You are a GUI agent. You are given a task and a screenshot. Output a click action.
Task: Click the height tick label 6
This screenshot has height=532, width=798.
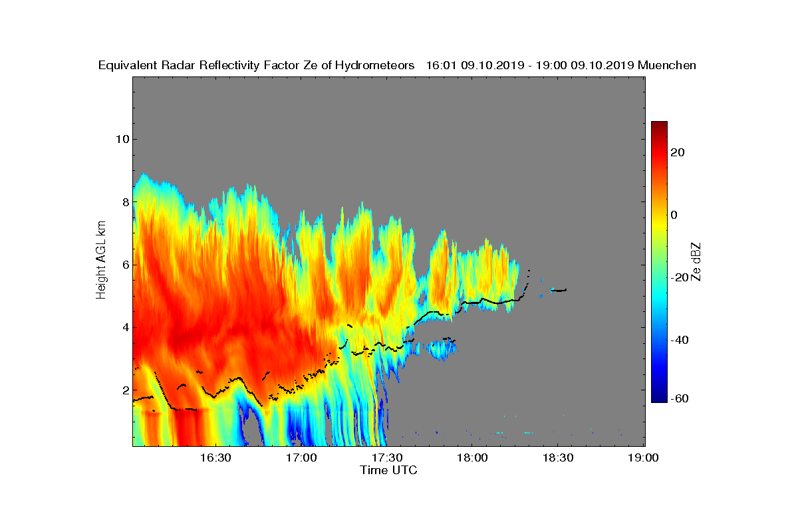(x=125, y=265)
